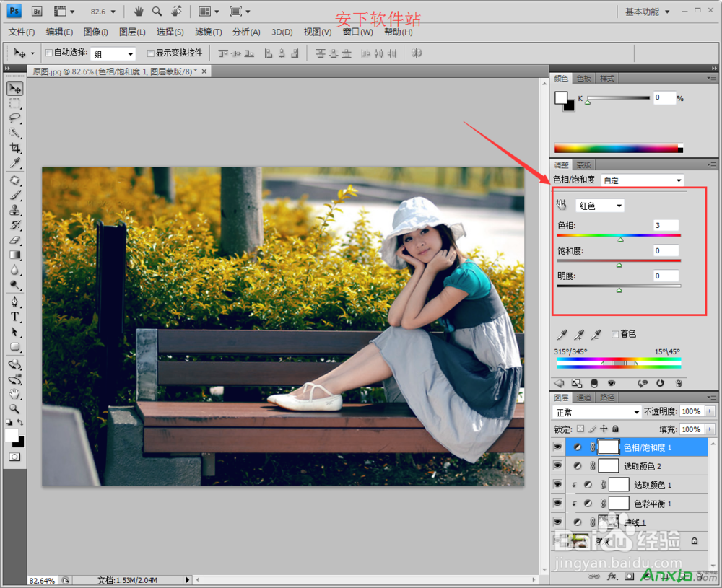This screenshot has width=722, height=588.
Task: Click the status bar info arrow
Action: pyautogui.click(x=187, y=580)
